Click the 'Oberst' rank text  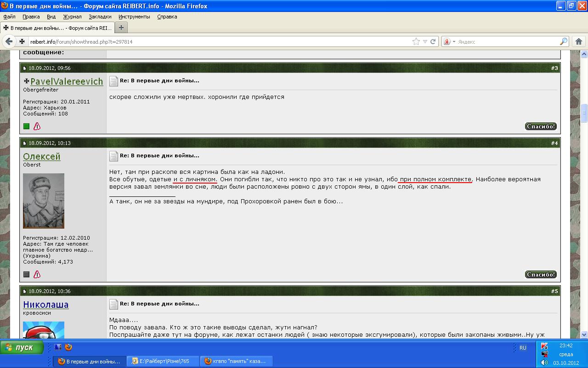[x=32, y=165]
